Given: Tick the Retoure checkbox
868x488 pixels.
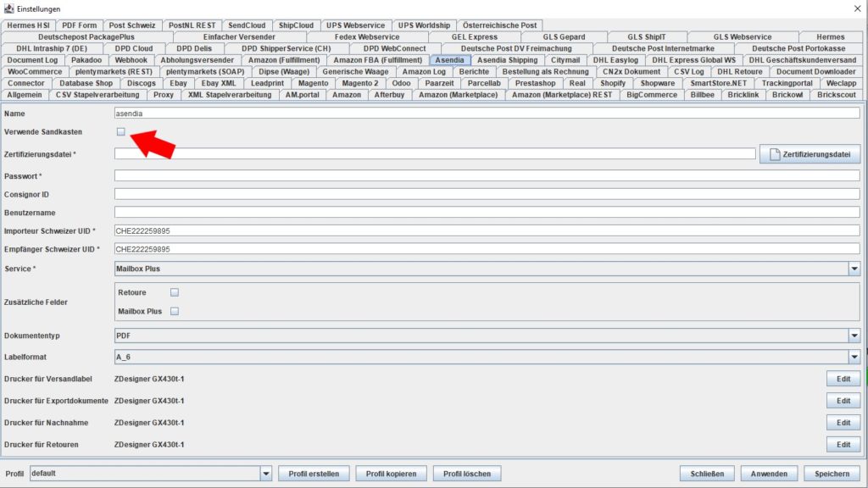Looking at the screenshot, I should pyautogui.click(x=175, y=292).
